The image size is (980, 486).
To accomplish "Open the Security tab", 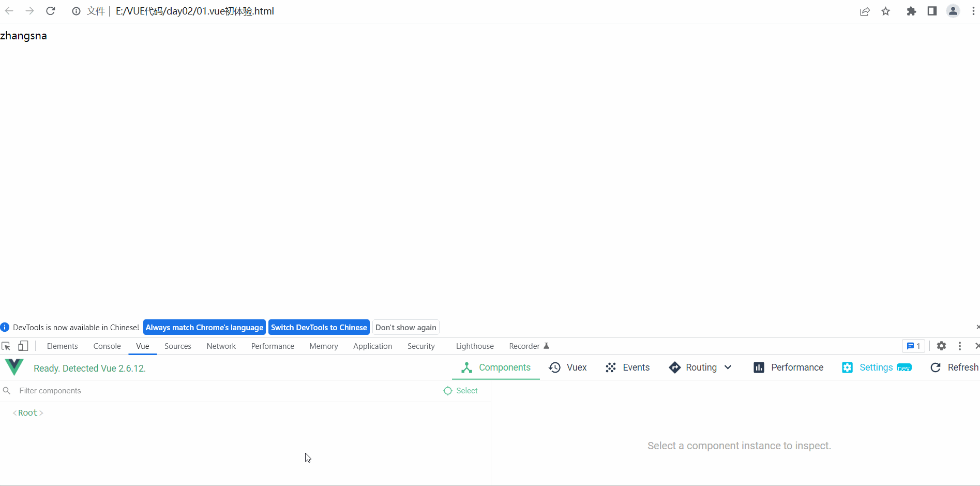I will tap(421, 346).
